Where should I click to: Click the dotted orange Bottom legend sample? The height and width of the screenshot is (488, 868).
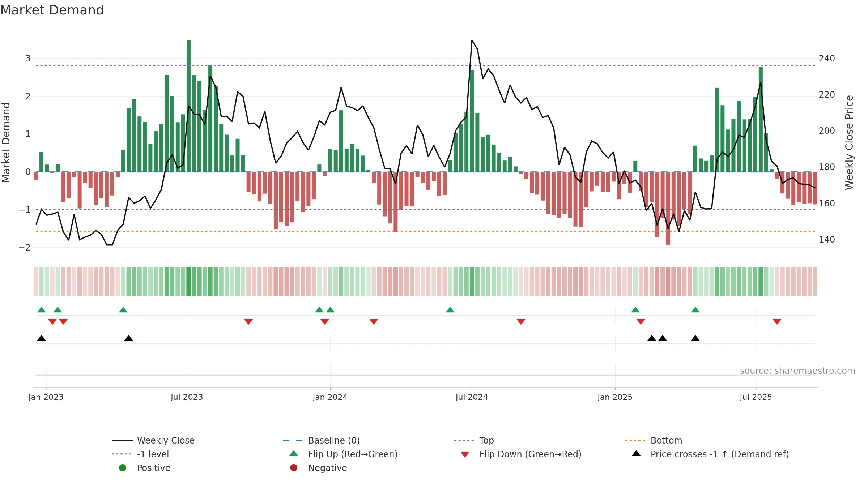coord(635,440)
